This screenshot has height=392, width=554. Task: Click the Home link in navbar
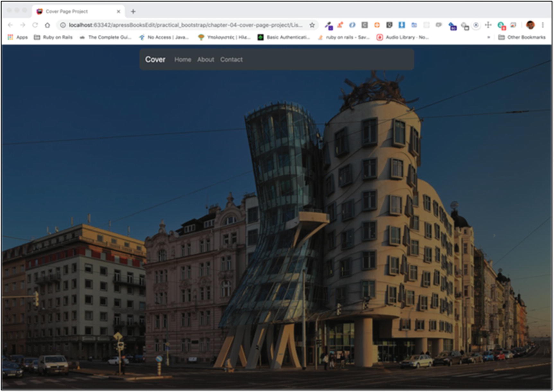click(182, 60)
